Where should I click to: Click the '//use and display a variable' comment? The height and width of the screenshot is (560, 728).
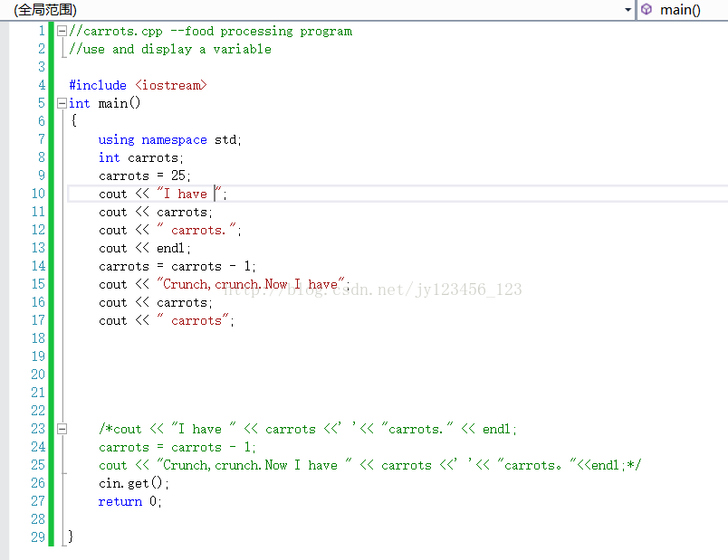point(170,49)
